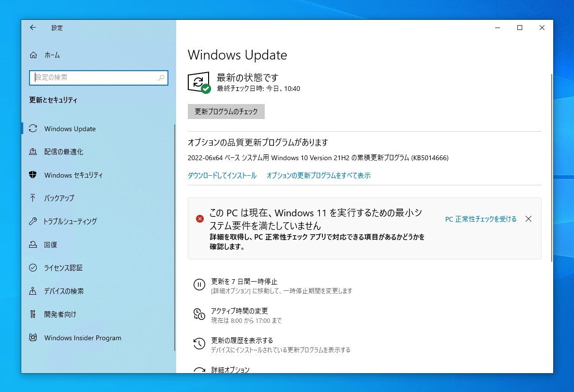Click the 回復 recovery icon
The height and width of the screenshot is (392, 574).
[33, 244]
